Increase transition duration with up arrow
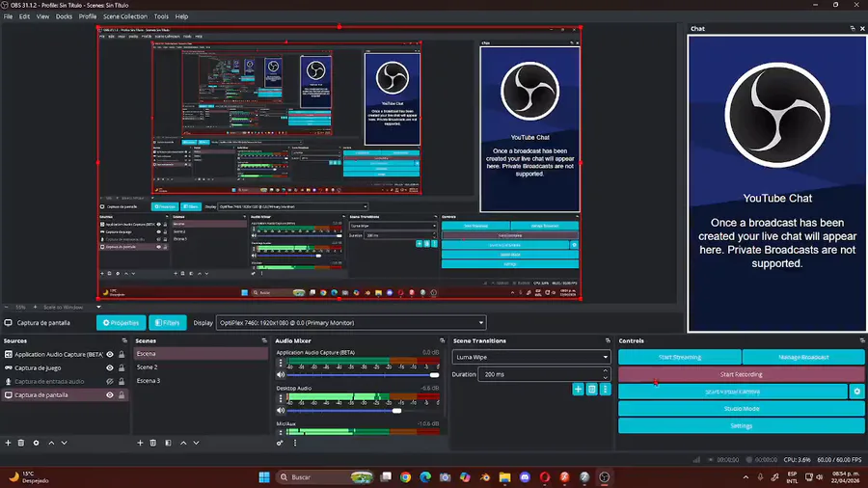The image size is (868, 488). (x=605, y=371)
